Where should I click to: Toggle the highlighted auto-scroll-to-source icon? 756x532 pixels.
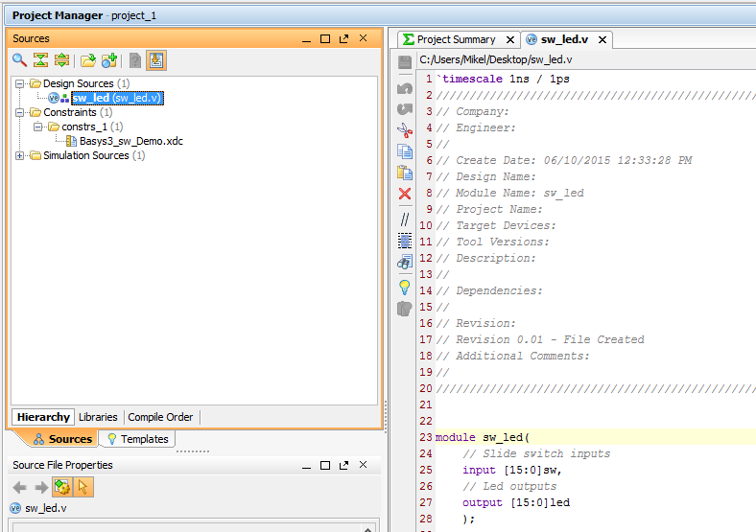(156, 60)
